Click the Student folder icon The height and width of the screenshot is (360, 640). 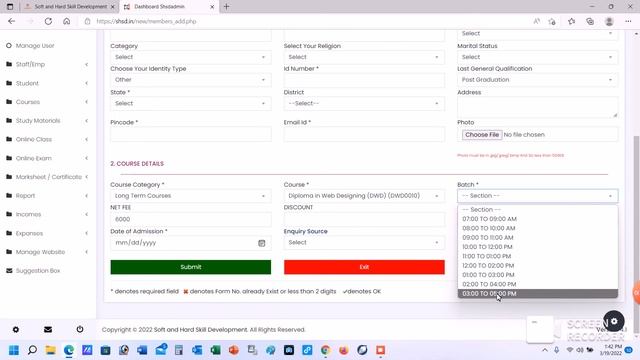tap(9, 83)
